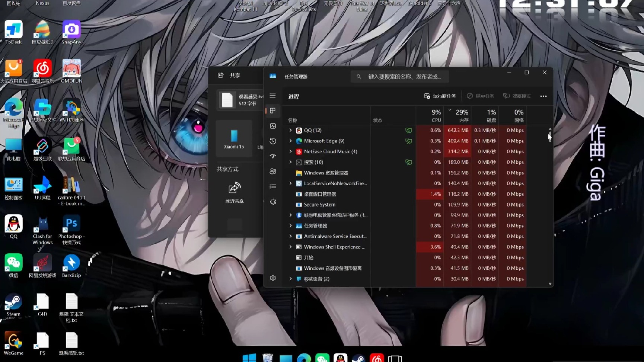Screen dimensions: 644x362
Task: Click the scrollbar down arrow in Task Manager
Action: pyautogui.click(x=550, y=284)
